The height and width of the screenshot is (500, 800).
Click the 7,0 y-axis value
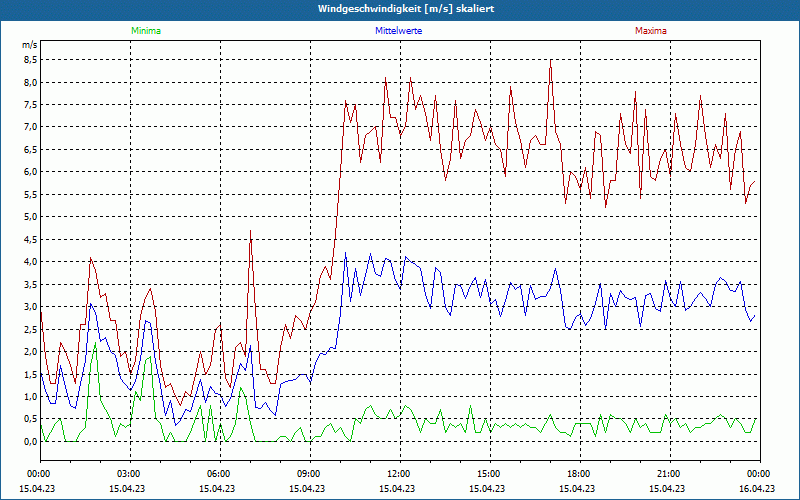tap(31, 127)
